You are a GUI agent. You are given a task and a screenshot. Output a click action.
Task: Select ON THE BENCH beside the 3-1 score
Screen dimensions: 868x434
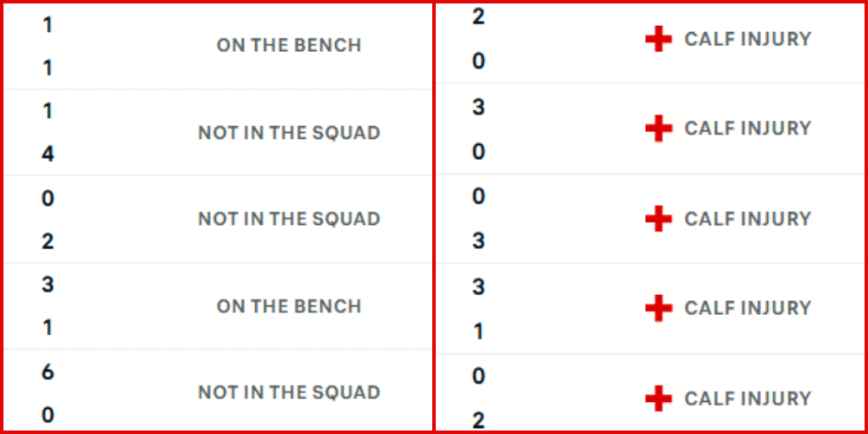289,306
